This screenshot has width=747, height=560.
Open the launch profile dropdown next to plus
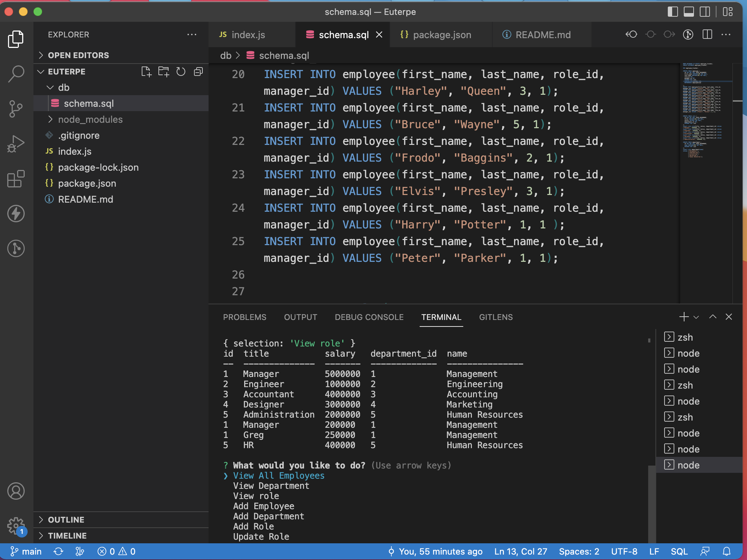pos(696,317)
